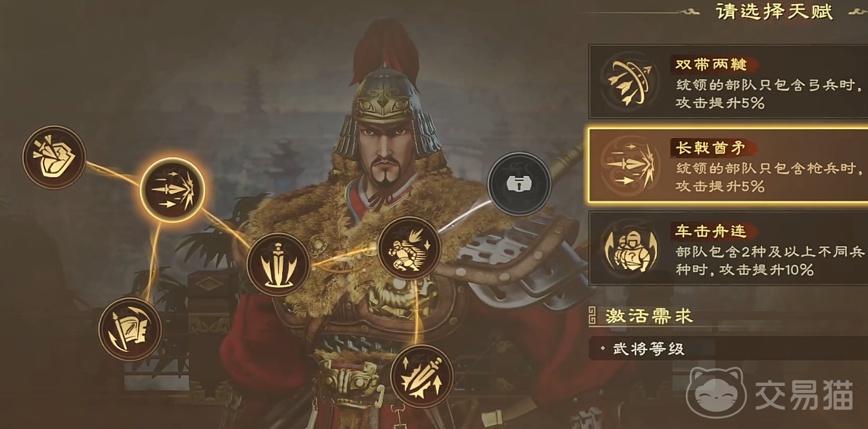Click the 车击舟连 title label
868x429 pixels.
coord(711,231)
